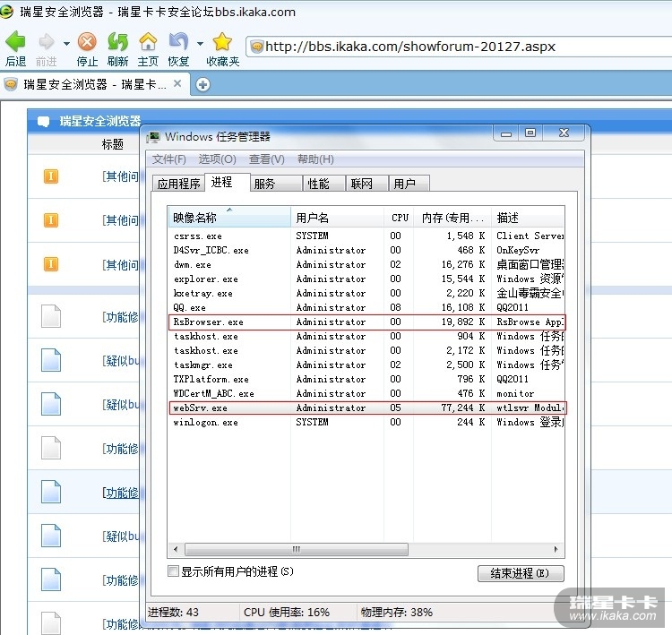Screen dimensions: 672x635
Task: Go to the Home page icon
Action: [x=148, y=41]
